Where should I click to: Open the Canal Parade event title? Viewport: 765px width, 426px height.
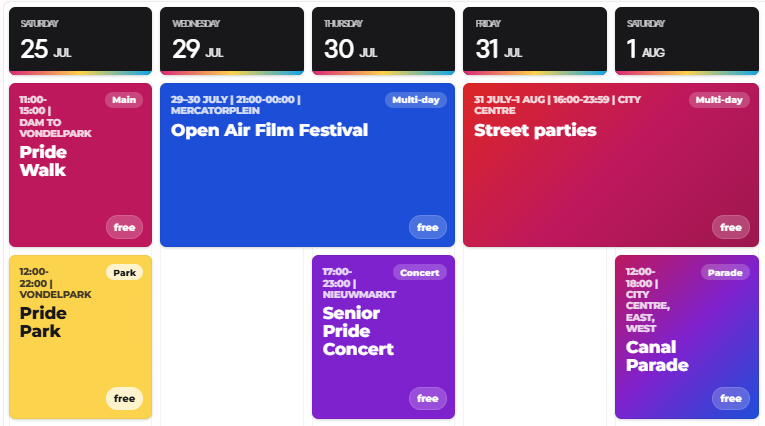657,356
